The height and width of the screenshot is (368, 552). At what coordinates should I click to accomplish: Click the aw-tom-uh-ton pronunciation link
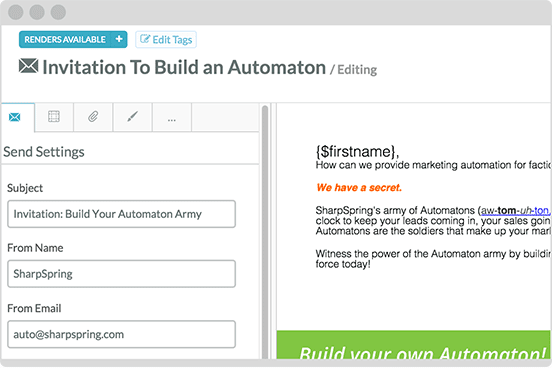coord(515,211)
